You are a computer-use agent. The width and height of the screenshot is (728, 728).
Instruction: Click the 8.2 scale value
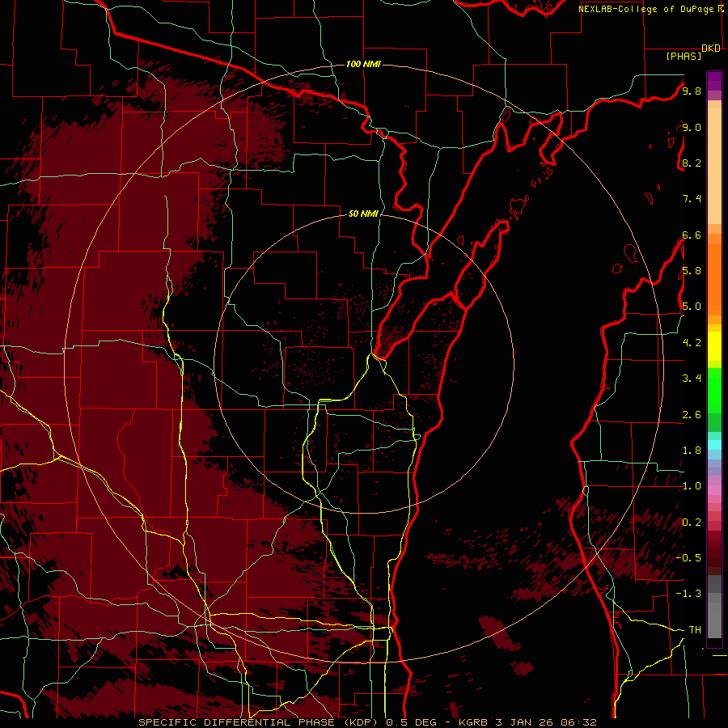(x=692, y=163)
